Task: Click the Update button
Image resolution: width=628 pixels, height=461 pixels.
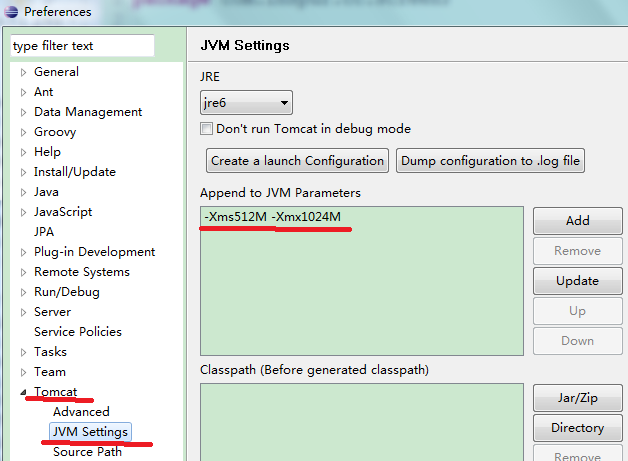Action: tap(578, 281)
